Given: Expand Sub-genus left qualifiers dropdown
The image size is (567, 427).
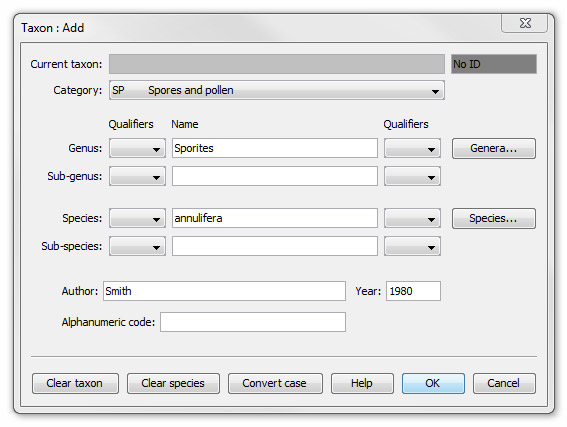Looking at the screenshot, I should (137, 176).
